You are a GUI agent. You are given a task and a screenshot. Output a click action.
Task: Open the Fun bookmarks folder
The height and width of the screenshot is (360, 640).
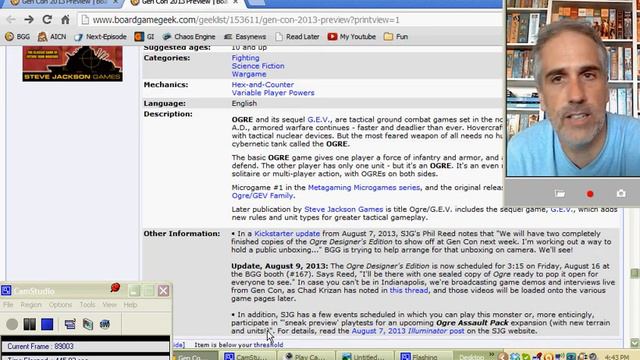click(x=396, y=37)
